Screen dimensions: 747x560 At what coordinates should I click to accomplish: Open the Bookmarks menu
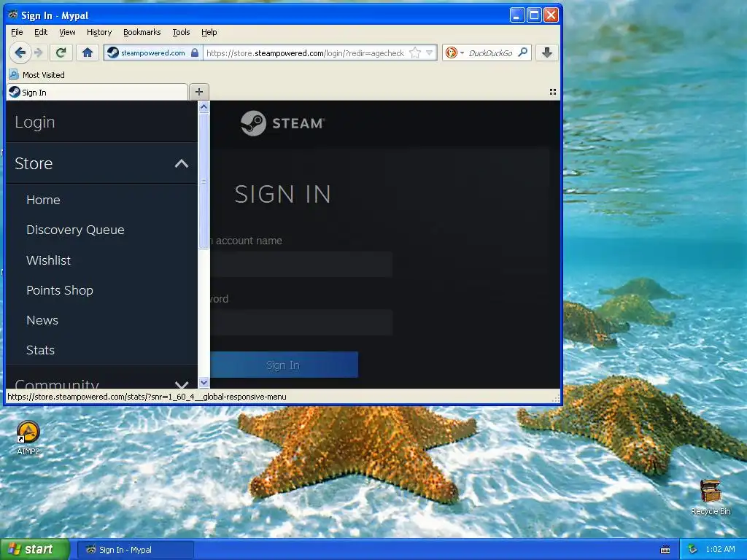(142, 32)
